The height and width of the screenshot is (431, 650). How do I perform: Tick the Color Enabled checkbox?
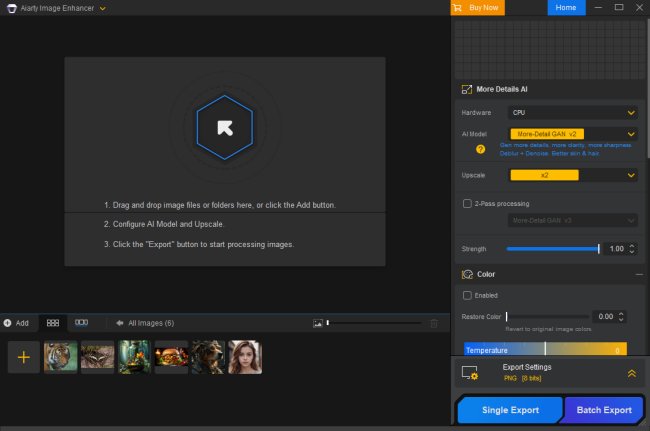(467, 295)
